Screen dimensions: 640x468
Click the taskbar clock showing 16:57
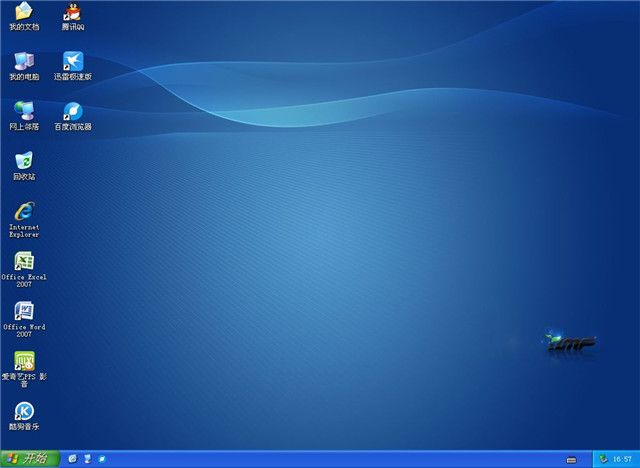(622, 459)
